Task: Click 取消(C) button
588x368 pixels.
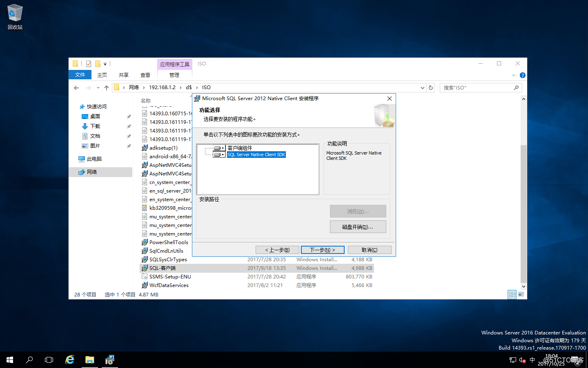Action: [x=370, y=250]
